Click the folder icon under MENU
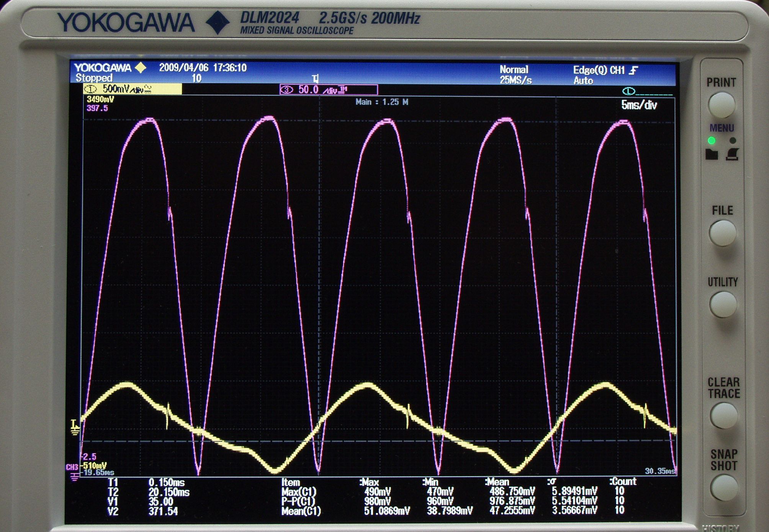Viewport: 769px width, 532px height. point(712,154)
